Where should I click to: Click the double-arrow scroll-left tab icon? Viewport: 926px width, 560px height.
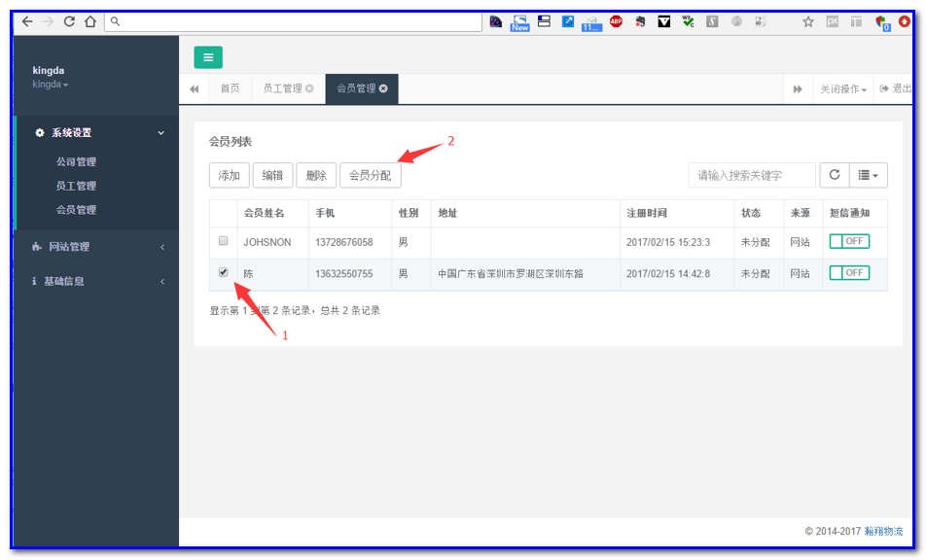click(x=195, y=87)
